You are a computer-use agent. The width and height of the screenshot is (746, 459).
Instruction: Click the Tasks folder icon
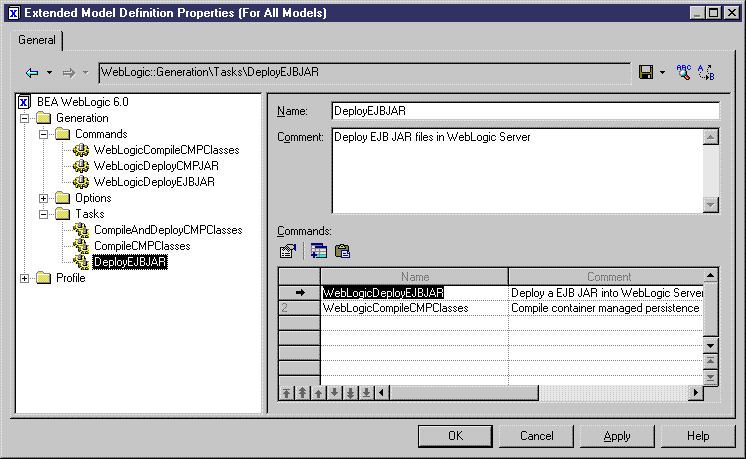[x=62, y=214]
